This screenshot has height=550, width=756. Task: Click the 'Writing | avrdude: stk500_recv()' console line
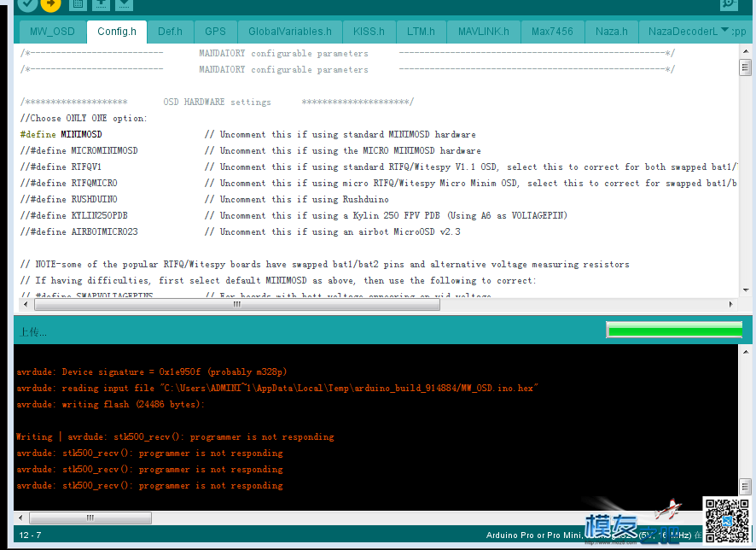[175, 436]
